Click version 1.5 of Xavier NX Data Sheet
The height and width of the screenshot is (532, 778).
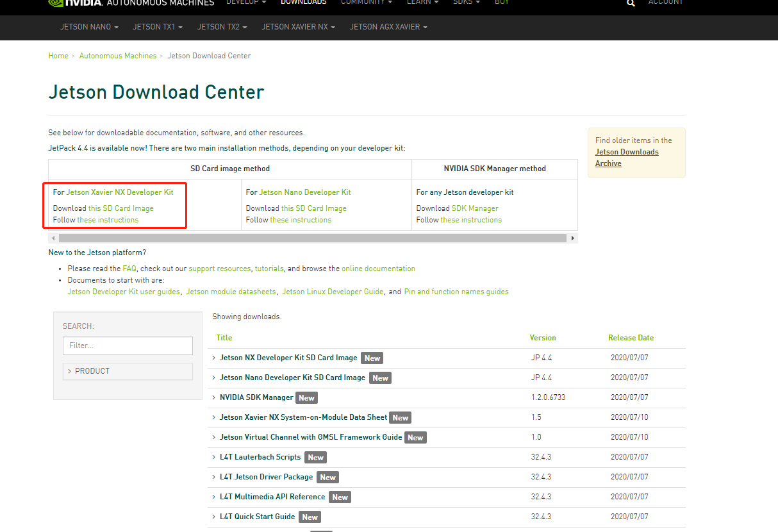[x=536, y=417]
